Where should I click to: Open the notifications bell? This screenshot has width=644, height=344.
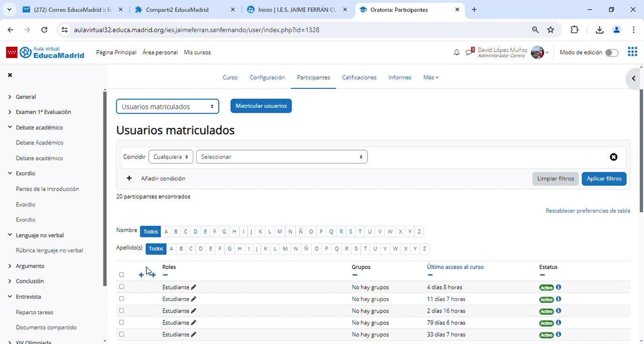click(456, 52)
